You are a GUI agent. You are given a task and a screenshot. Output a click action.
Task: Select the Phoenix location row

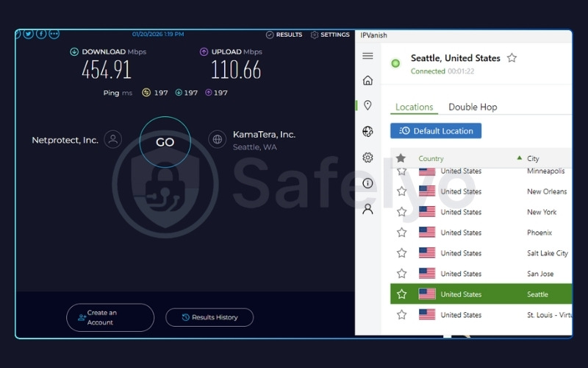(481, 233)
